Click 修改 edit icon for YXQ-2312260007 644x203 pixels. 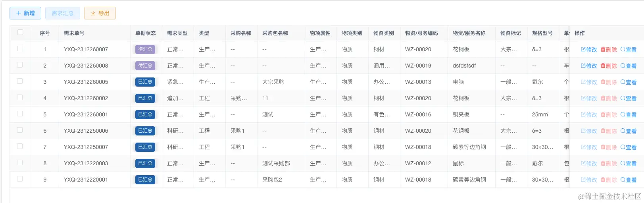point(589,50)
